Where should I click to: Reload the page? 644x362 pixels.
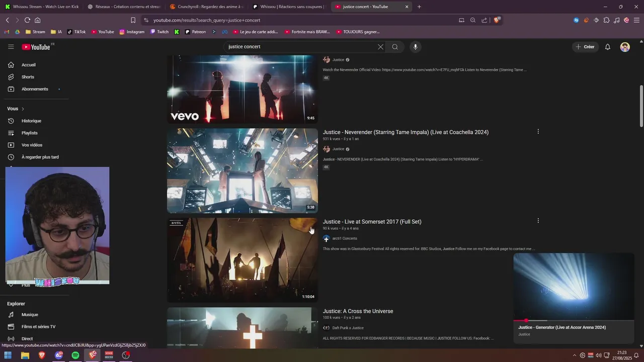pyautogui.click(x=27, y=20)
